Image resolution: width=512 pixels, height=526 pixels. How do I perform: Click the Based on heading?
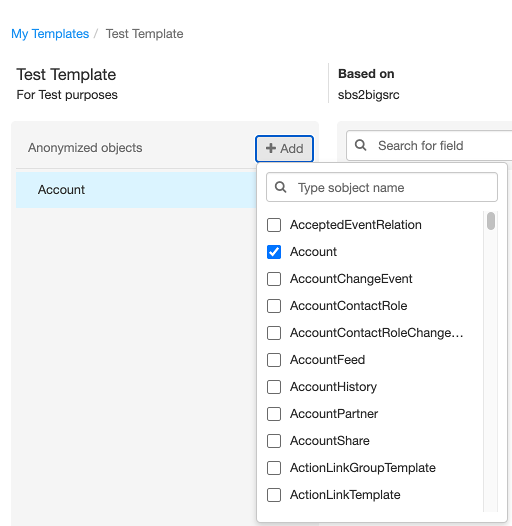click(366, 74)
